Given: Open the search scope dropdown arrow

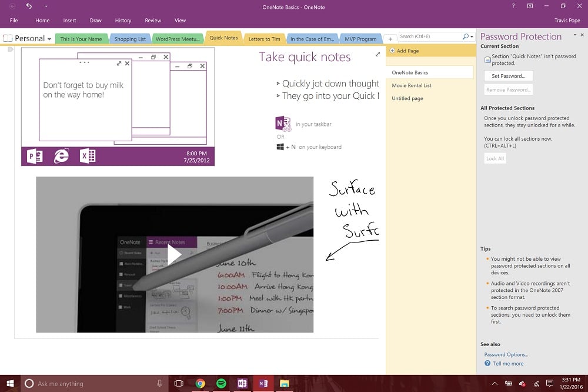Looking at the screenshot, I should [x=472, y=36].
